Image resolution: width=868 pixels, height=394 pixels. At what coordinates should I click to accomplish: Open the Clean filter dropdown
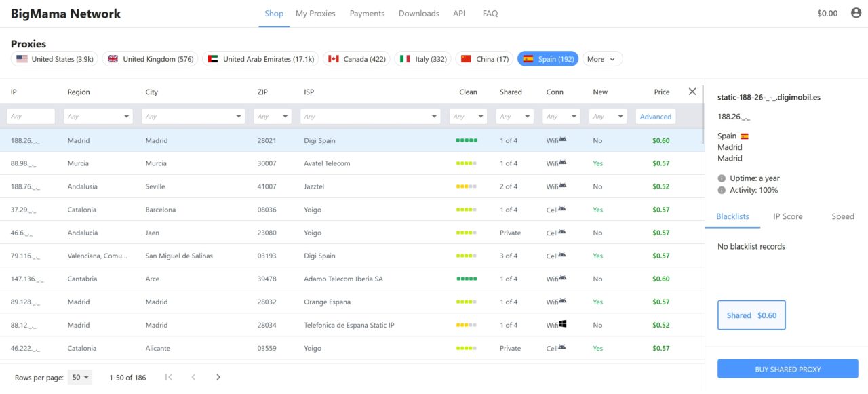pyautogui.click(x=468, y=116)
